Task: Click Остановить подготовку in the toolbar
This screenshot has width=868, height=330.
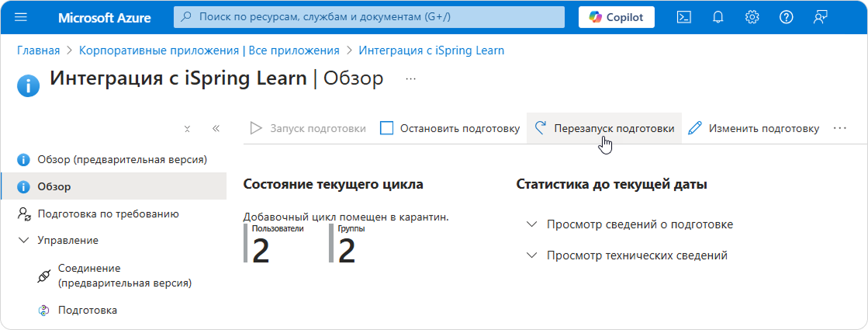Action: [x=451, y=128]
